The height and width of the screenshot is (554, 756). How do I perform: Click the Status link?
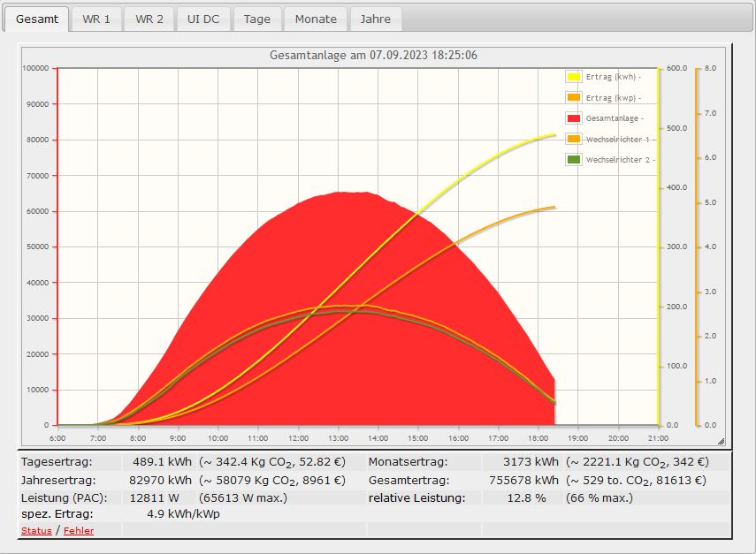tap(35, 530)
